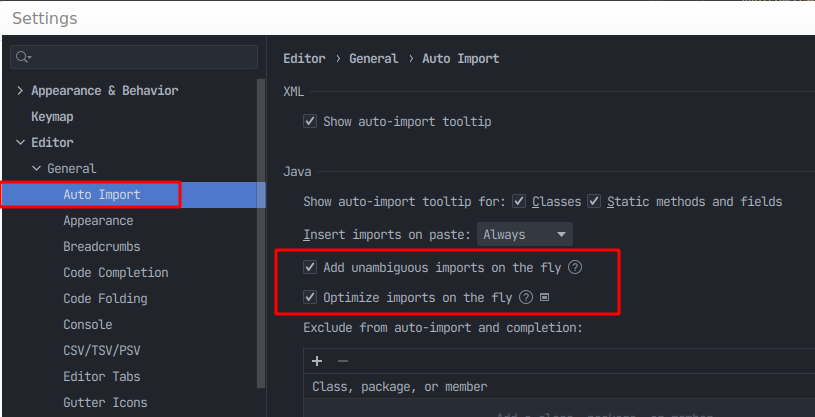
Task: Click the search magnifier icon in settings
Action: tap(23, 57)
